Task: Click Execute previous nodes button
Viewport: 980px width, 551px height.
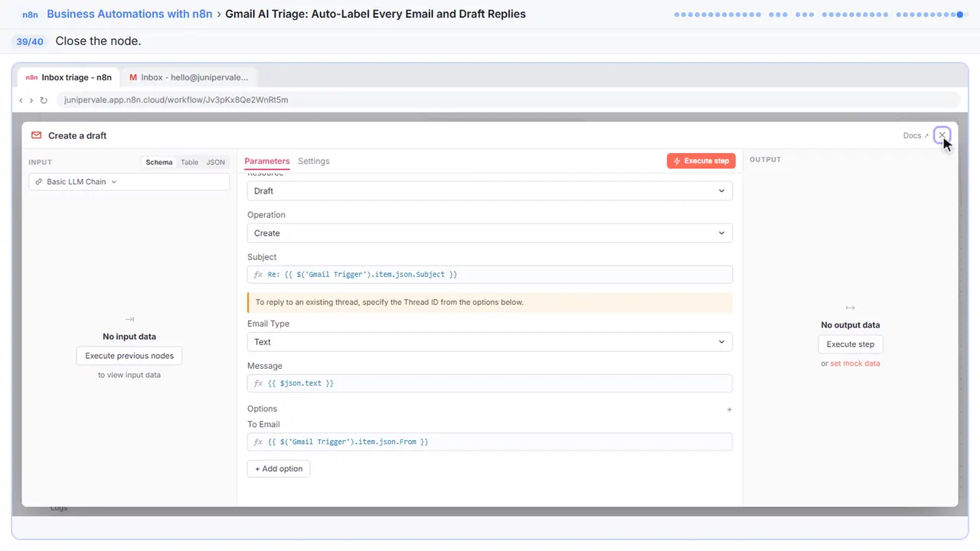Action: coord(129,356)
